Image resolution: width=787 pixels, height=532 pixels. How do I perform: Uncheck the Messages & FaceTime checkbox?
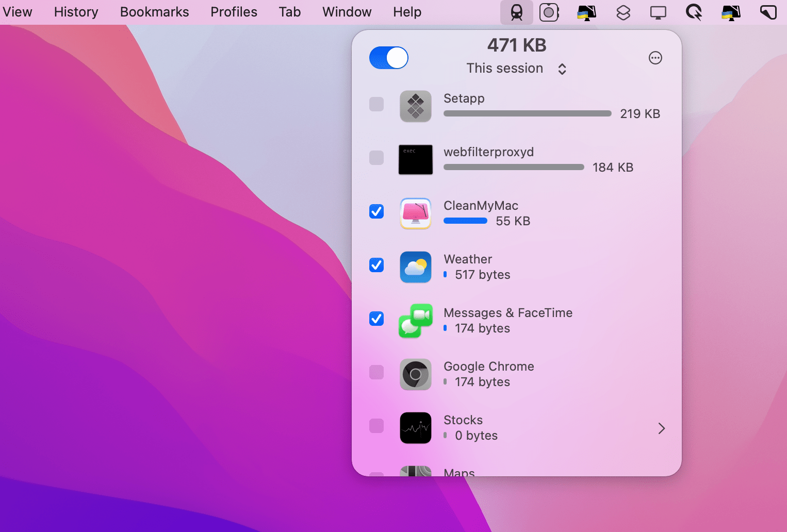click(x=376, y=319)
